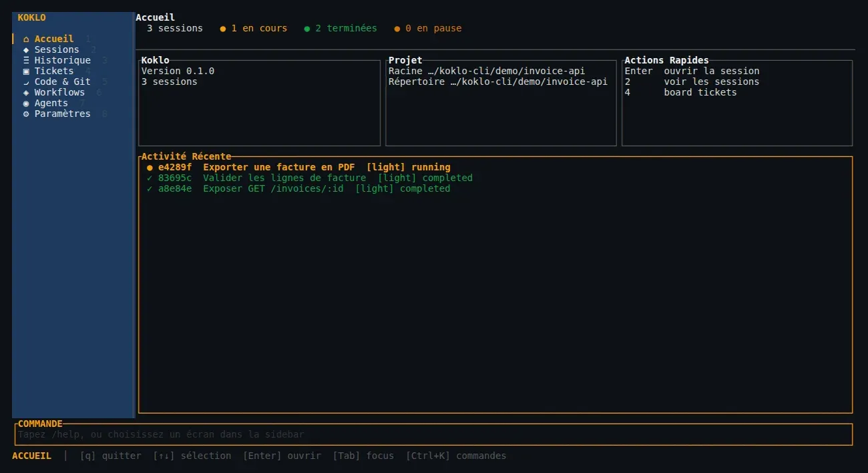Select the session "Valider les lignes de facture"

pyautogui.click(x=495, y=178)
